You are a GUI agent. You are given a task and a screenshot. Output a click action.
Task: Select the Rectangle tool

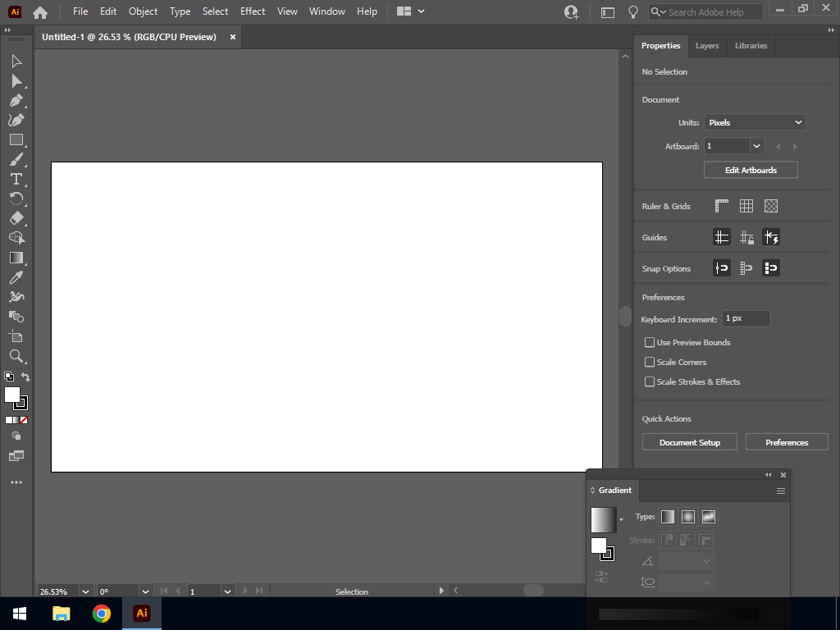[x=16, y=139]
